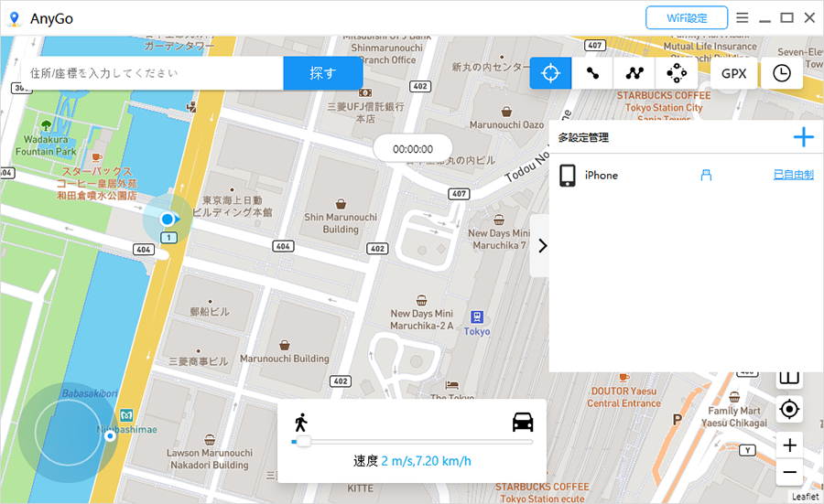Select the teleport mode crosshair icon
The image size is (824, 504).
click(x=550, y=73)
